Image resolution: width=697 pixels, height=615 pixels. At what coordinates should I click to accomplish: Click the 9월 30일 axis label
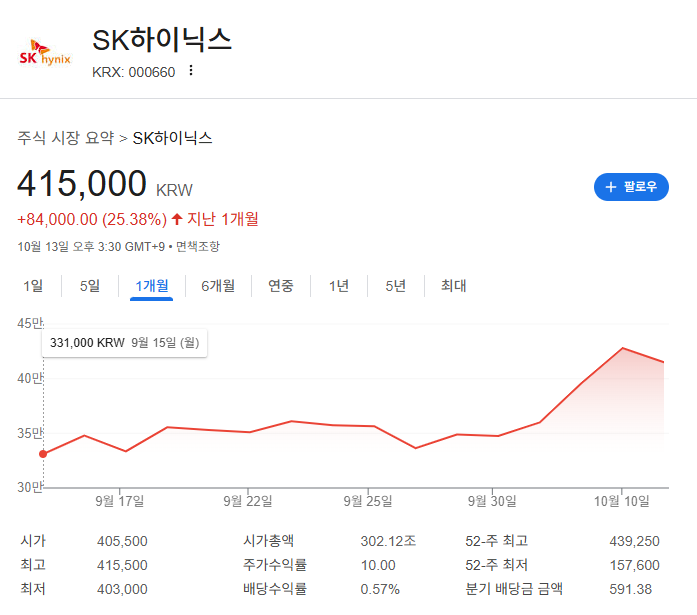[x=492, y=501]
